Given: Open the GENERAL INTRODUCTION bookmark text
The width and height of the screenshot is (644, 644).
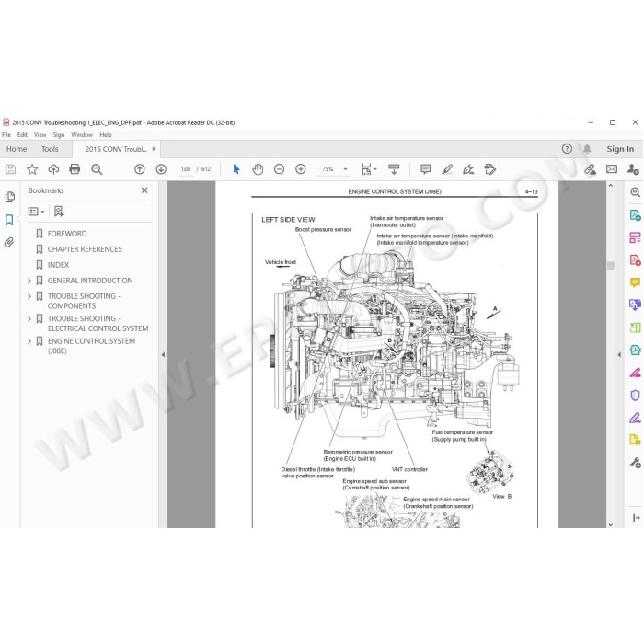Looking at the screenshot, I should click(90, 281).
